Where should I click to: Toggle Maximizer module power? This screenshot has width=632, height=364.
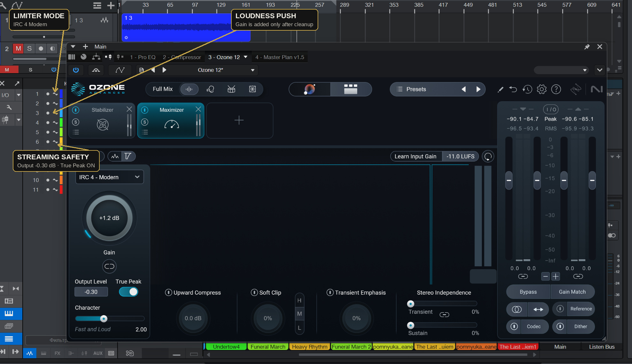coord(145,110)
